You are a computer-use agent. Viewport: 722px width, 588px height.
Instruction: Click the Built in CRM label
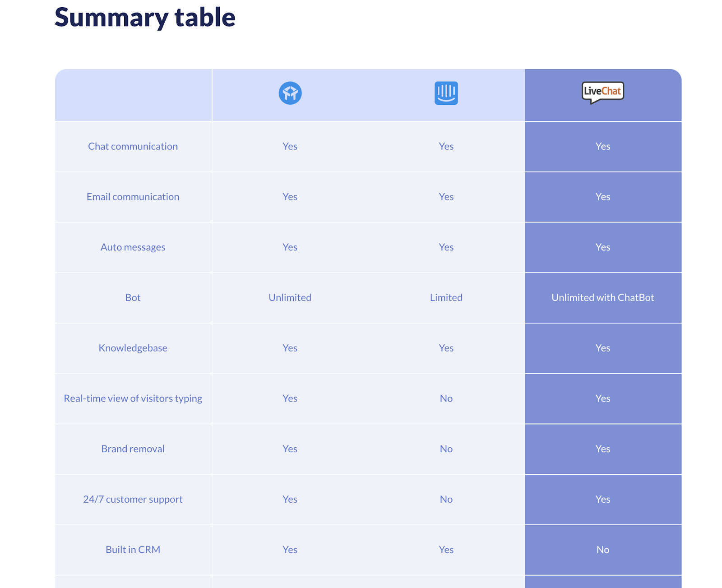pyautogui.click(x=133, y=550)
